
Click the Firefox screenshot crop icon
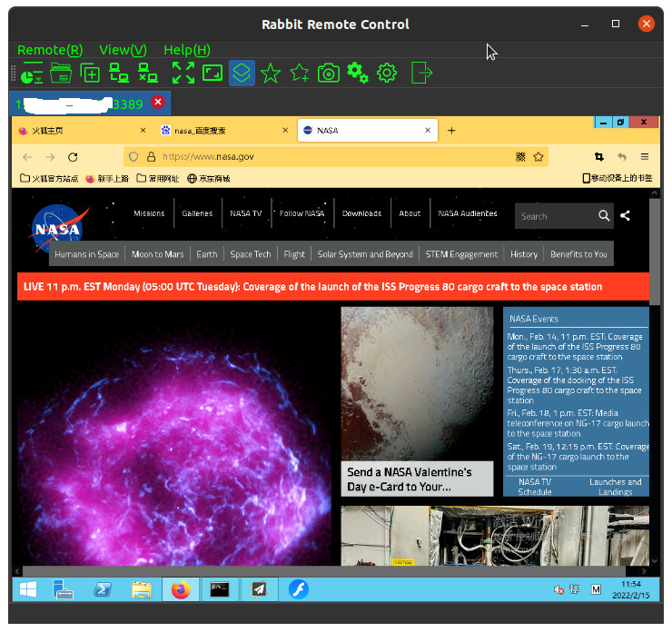tap(599, 157)
